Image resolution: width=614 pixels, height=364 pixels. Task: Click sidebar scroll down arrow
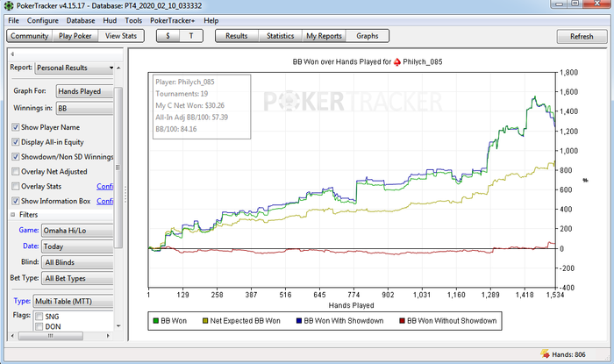[x=118, y=326]
